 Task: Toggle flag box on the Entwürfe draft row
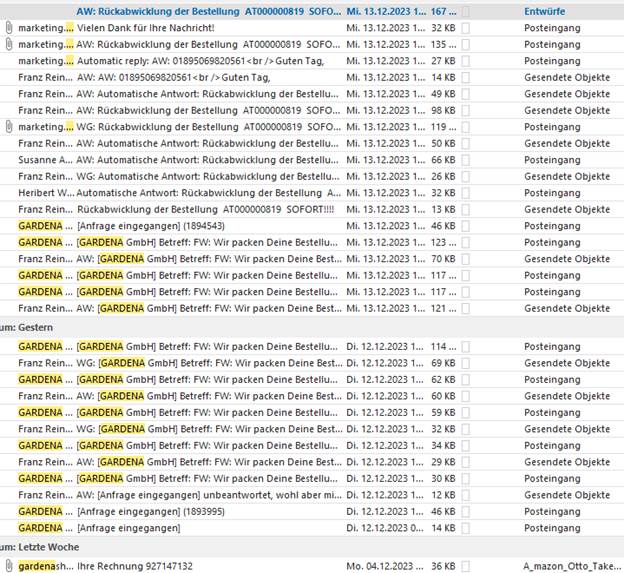coord(466,12)
